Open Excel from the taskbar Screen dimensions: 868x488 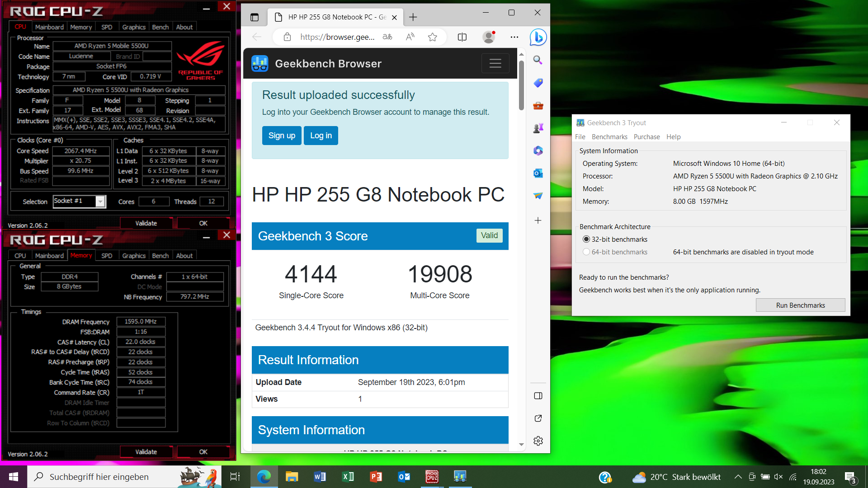[348, 477]
